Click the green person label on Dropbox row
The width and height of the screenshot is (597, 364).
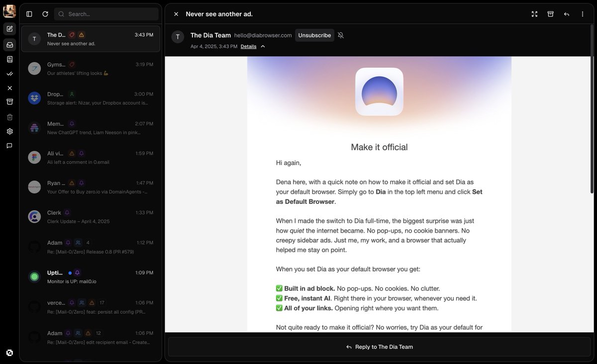(72, 94)
